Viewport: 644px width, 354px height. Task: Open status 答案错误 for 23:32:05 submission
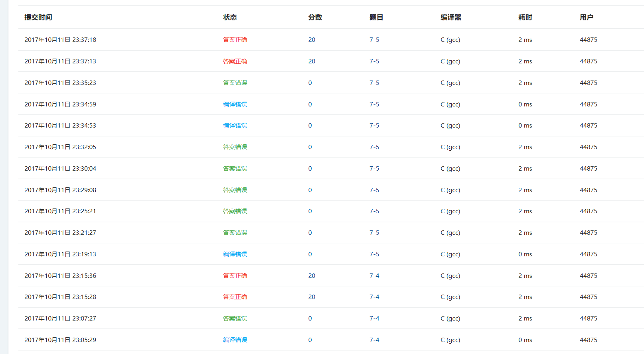coord(235,147)
